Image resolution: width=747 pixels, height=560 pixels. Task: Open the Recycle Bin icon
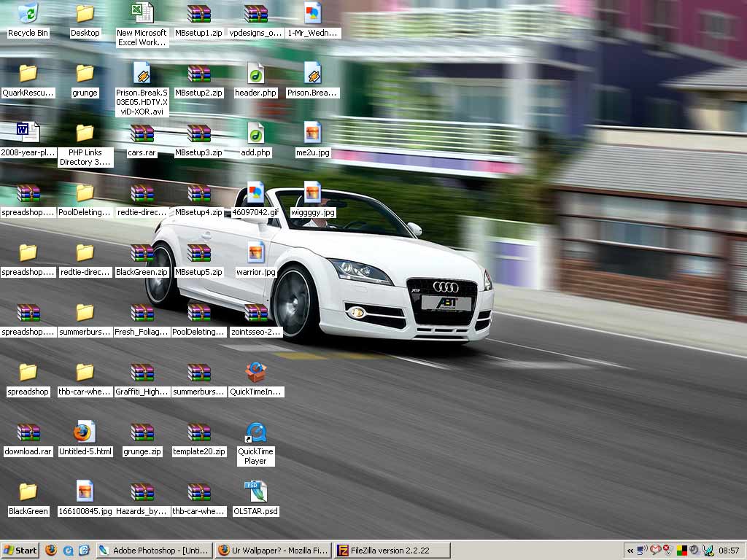click(x=28, y=14)
